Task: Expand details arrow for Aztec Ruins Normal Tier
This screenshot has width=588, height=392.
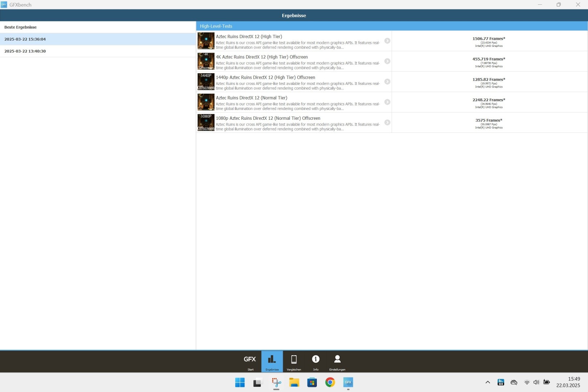Action: pos(387,102)
